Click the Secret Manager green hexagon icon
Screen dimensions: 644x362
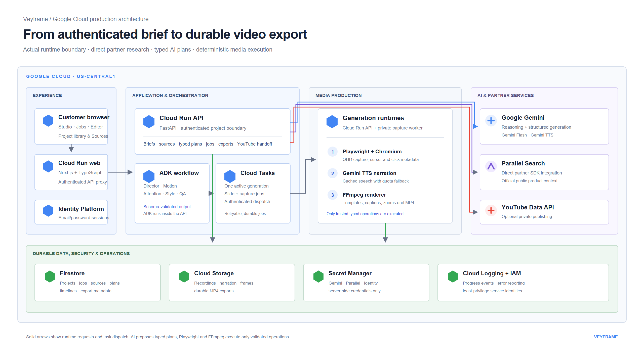tap(318, 277)
